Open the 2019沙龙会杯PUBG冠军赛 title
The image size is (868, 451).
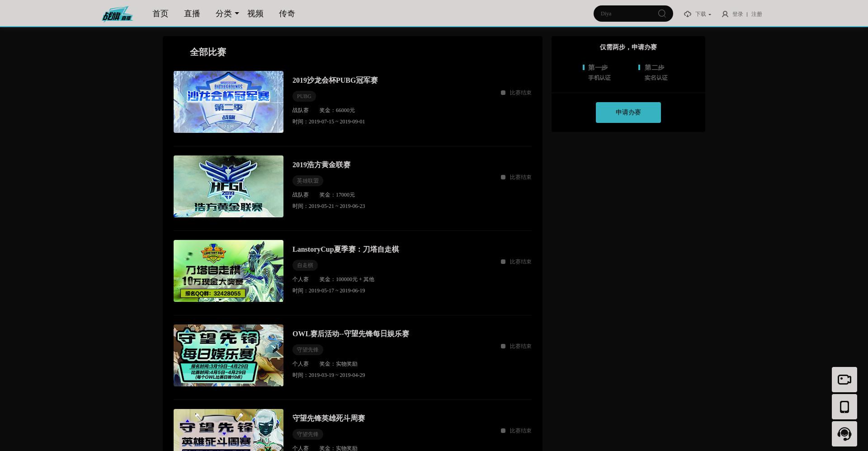[x=335, y=80]
